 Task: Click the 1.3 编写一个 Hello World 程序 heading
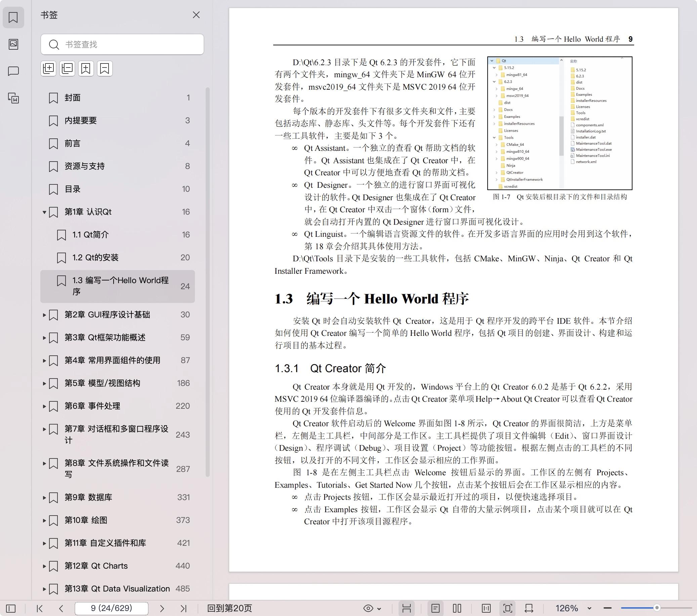[x=372, y=299]
